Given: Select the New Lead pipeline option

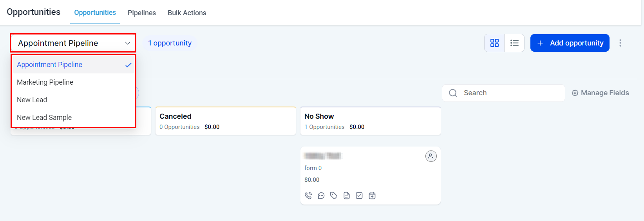Looking at the screenshot, I should (32, 100).
